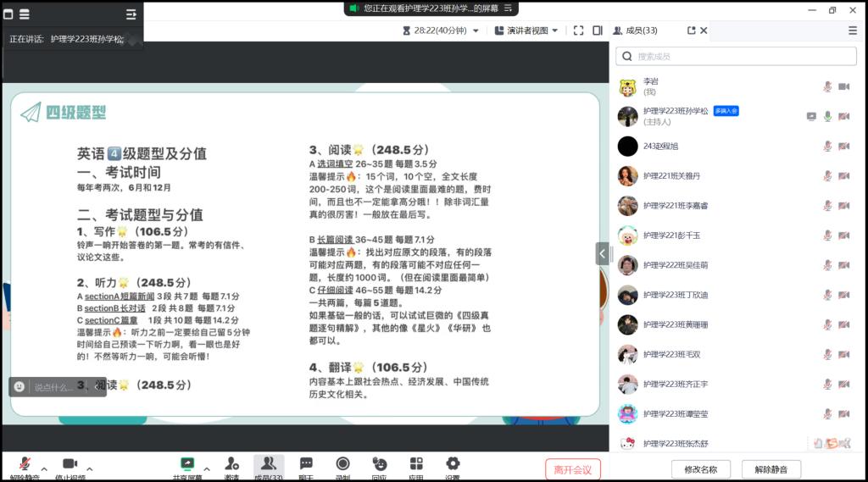The height and width of the screenshot is (482, 868).
Task: Open the Chat (聊天) panel
Action: tap(306, 464)
